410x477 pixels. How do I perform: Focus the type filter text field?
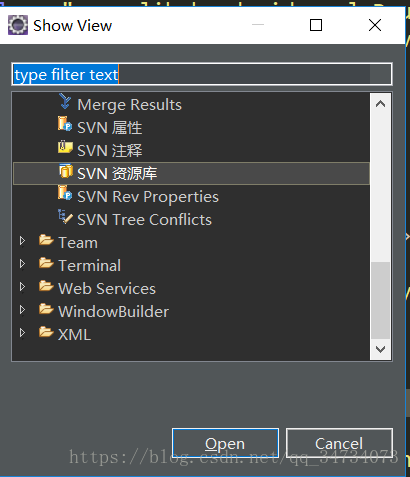[x=202, y=74]
